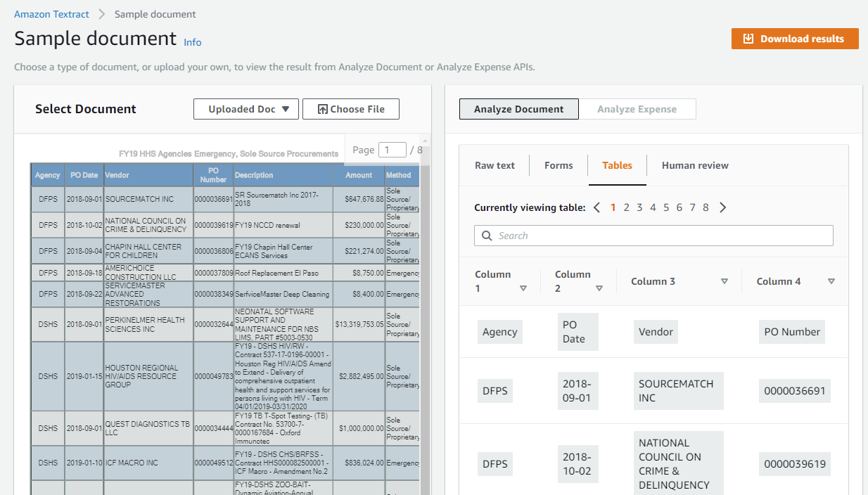Click the Download results button

[x=794, y=39]
